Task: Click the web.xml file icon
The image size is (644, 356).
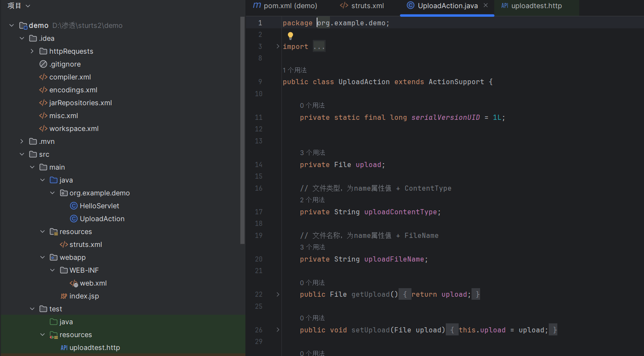Action: coord(74,283)
